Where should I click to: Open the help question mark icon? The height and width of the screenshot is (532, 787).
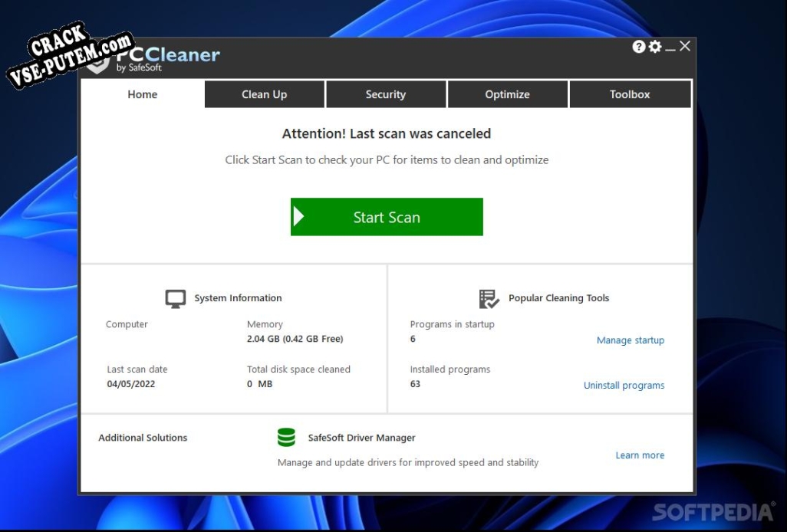point(638,47)
